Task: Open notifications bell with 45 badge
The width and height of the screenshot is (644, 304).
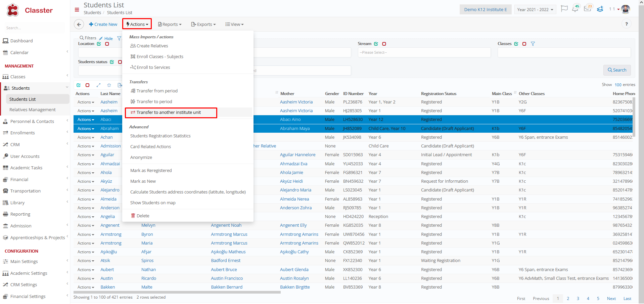Action: (x=576, y=8)
